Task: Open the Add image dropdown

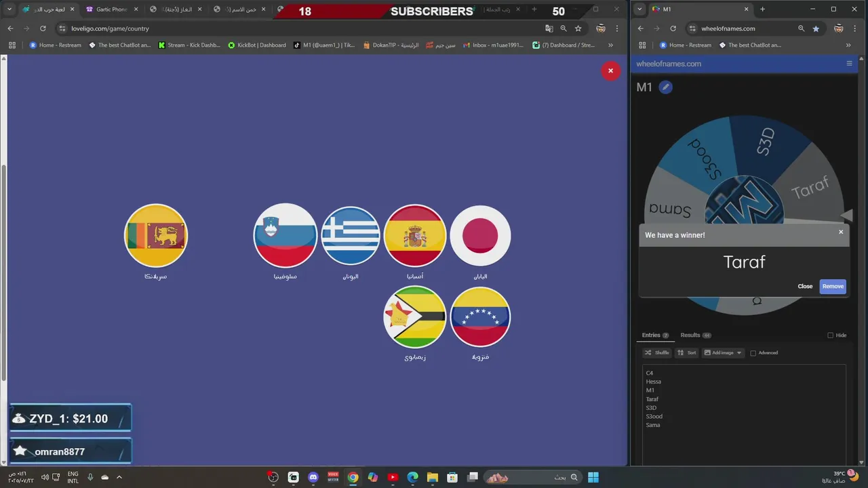Action: [723, 352]
